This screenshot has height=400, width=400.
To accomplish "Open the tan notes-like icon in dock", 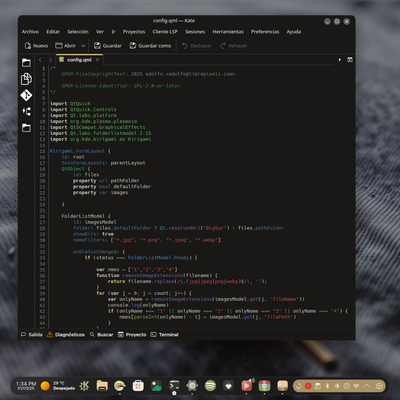I will (x=282, y=386).
